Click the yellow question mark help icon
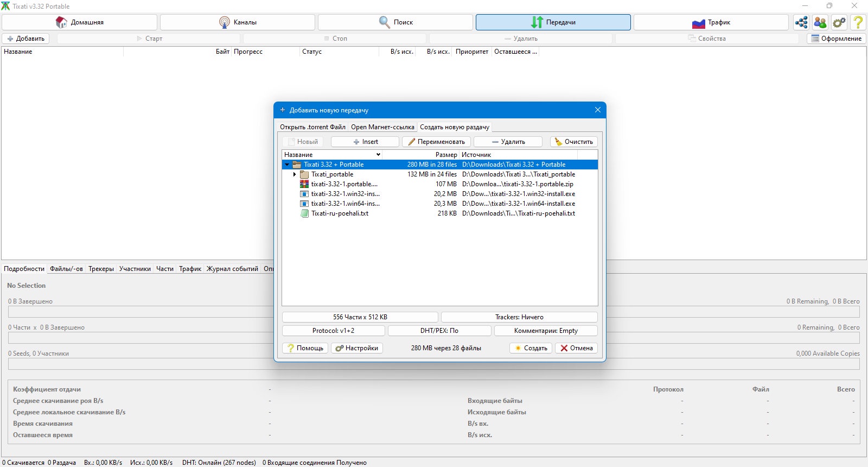 pos(858,22)
